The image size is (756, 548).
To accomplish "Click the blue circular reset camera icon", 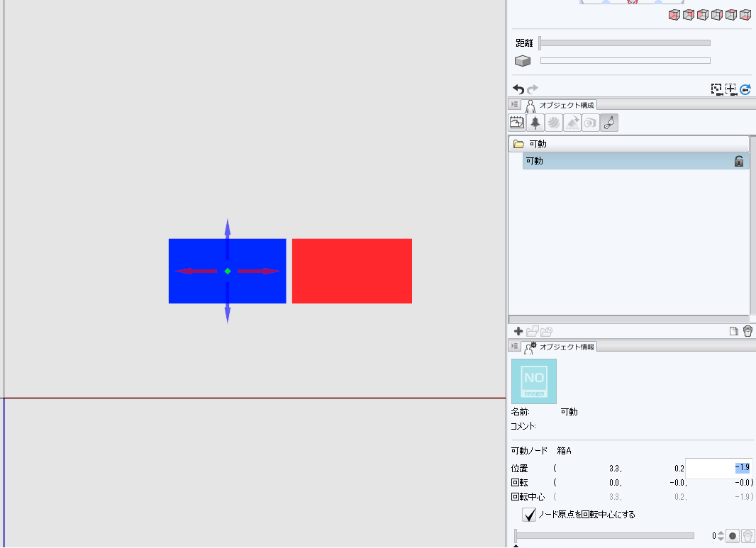I will click(745, 89).
